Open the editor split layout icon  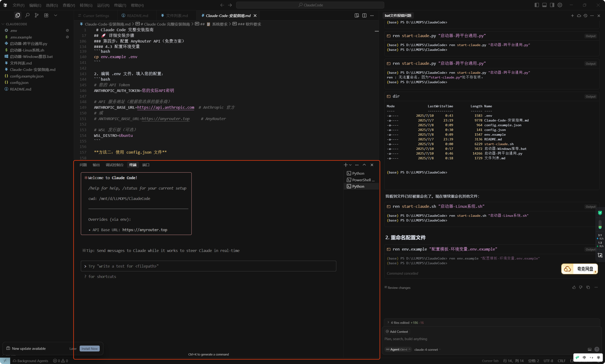(364, 15)
